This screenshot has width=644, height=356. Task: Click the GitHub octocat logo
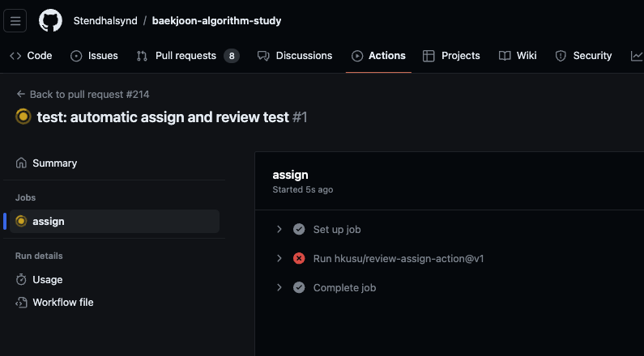50,20
